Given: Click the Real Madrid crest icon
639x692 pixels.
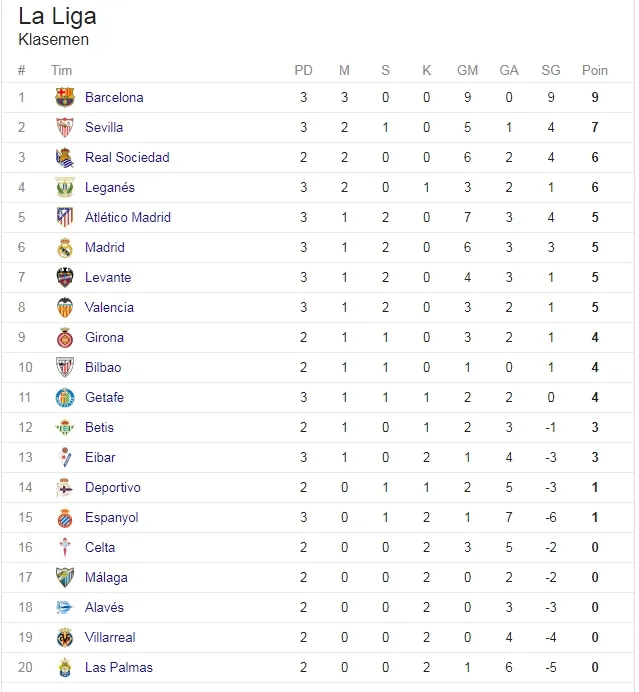Looking at the screenshot, I should coord(65,248).
